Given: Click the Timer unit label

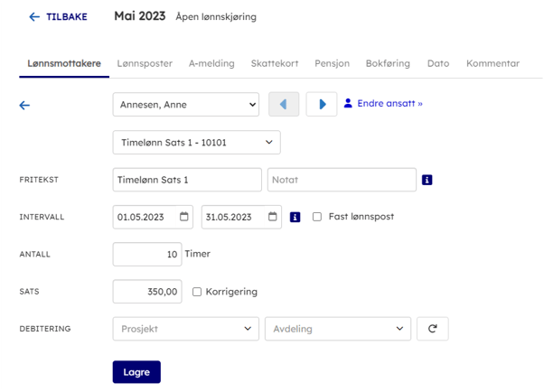Looking at the screenshot, I should coord(197,254).
